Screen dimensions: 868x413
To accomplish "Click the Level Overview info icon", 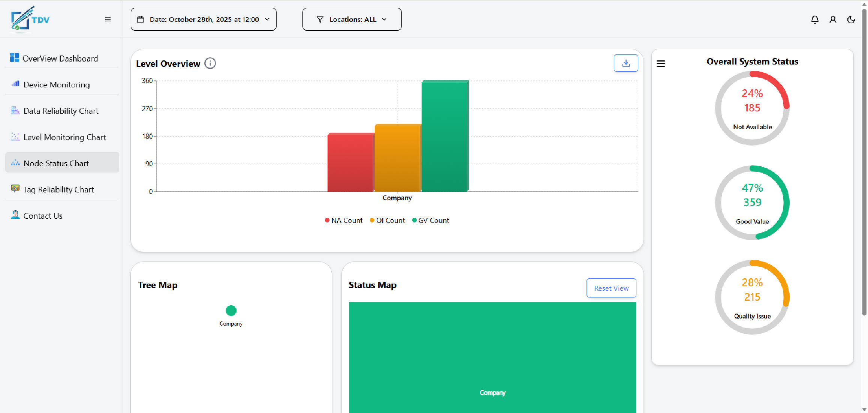I will coord(210,63).
